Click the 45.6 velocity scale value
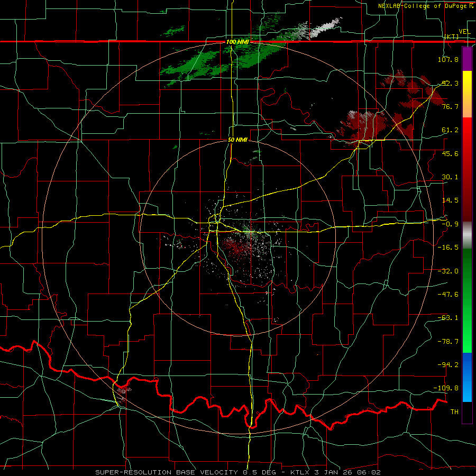The image size is (476, 476). click(450, 153)
